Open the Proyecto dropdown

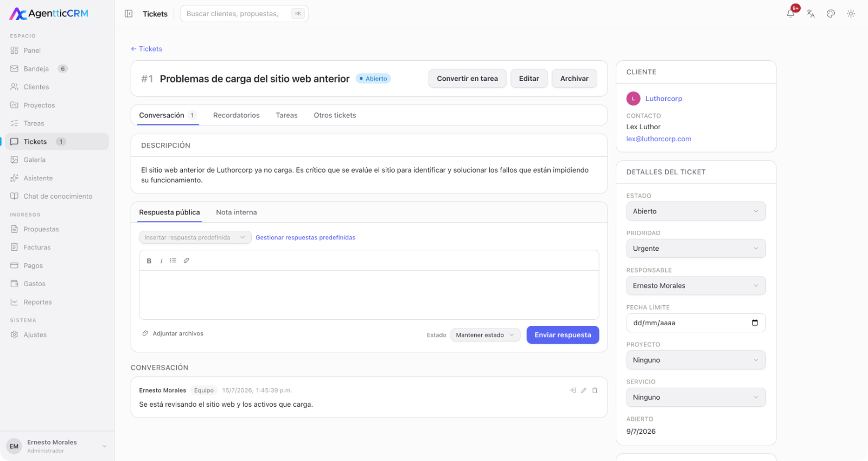coord(696,360)
